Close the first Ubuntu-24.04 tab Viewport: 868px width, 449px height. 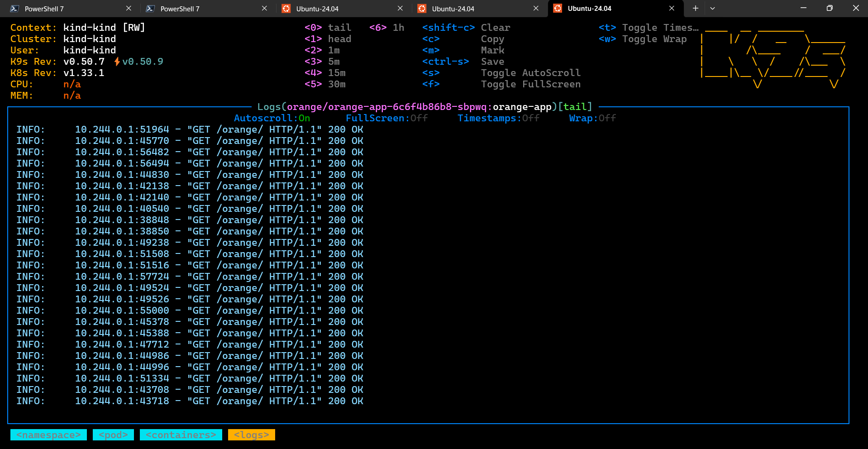point(400,9)
